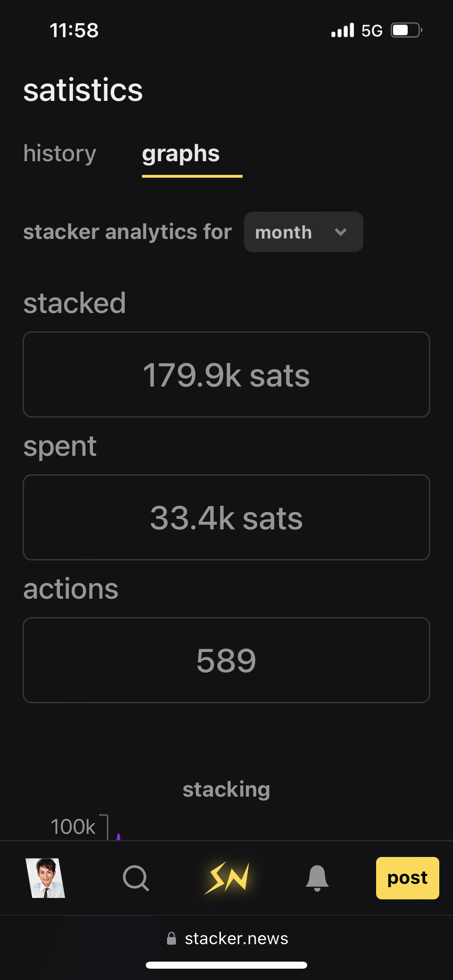
Task: Tap the 11:58 clock in status bar
Action: (x=74, y=31)
